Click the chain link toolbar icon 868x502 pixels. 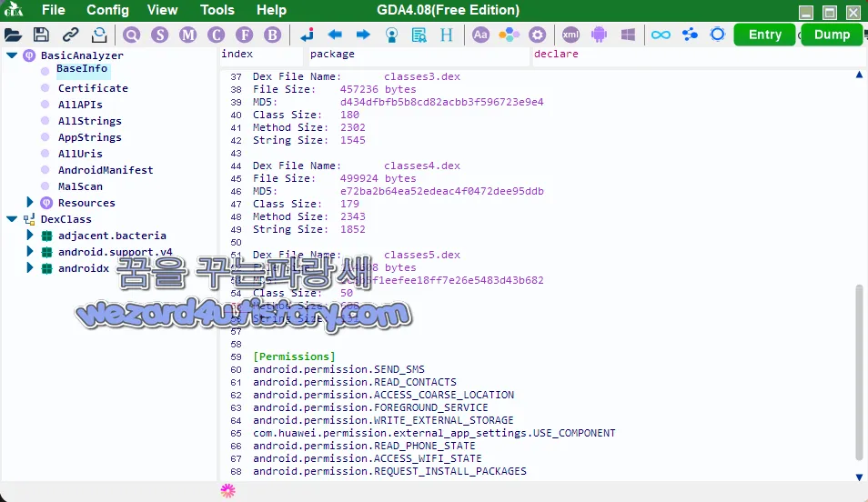70,35
